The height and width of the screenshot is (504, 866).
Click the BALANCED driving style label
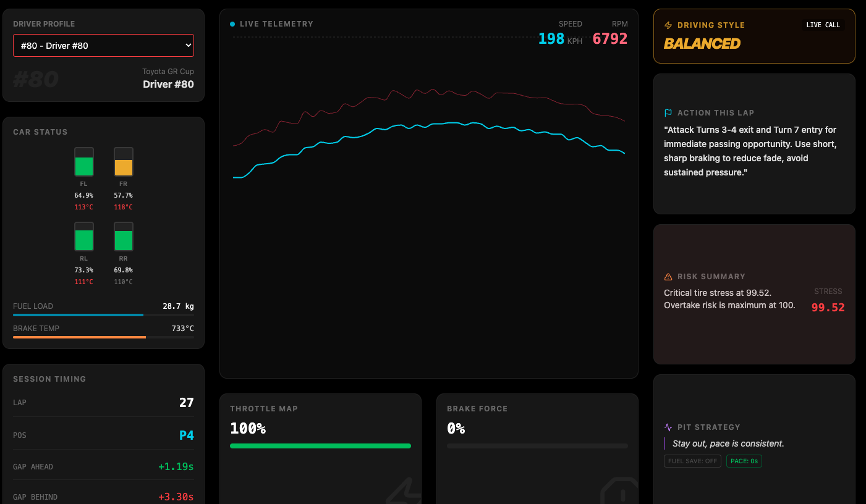tap(702, 44)
